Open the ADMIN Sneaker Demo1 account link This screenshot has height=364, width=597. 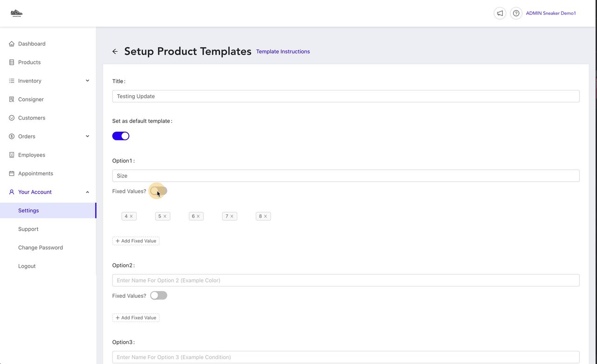551,14
